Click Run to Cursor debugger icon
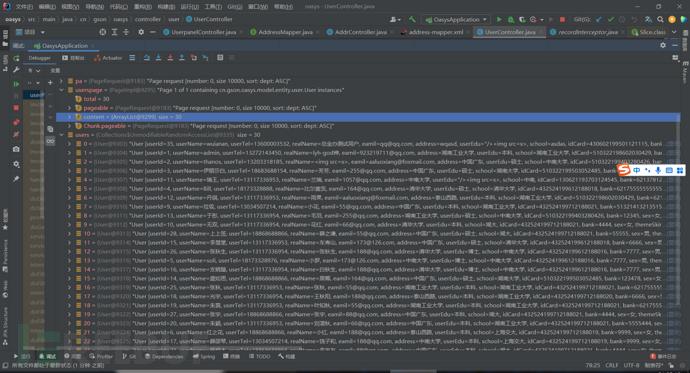The image size is (690, 373). click(205, 58)
